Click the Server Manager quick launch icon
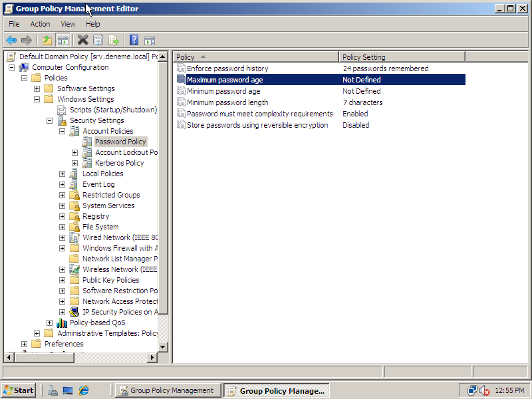 53,390
